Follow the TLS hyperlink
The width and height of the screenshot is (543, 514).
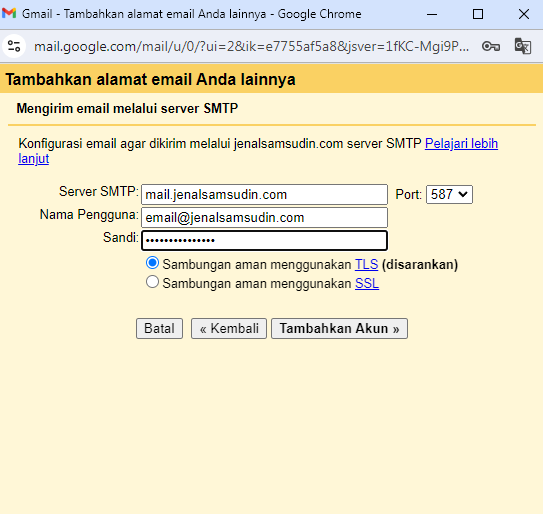click(366, 264)
